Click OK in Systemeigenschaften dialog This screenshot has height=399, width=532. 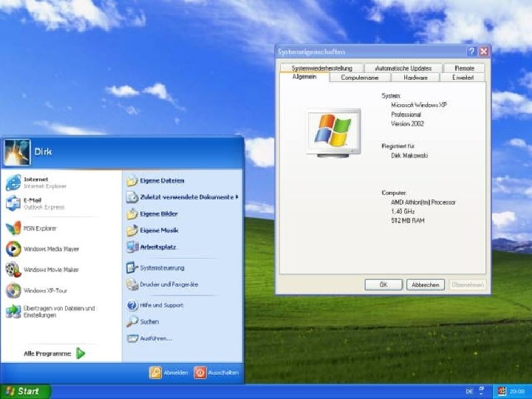(383, 284)
